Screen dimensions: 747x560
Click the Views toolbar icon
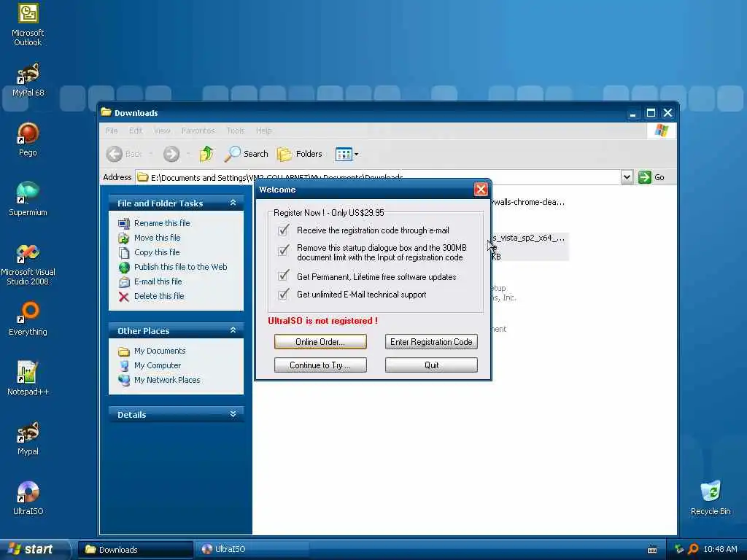point(343,154)
